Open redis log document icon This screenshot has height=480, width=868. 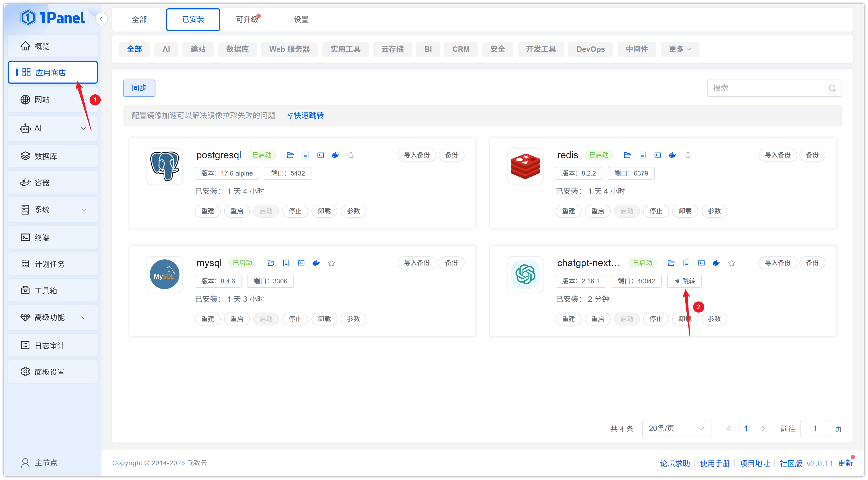coord(642,155)
